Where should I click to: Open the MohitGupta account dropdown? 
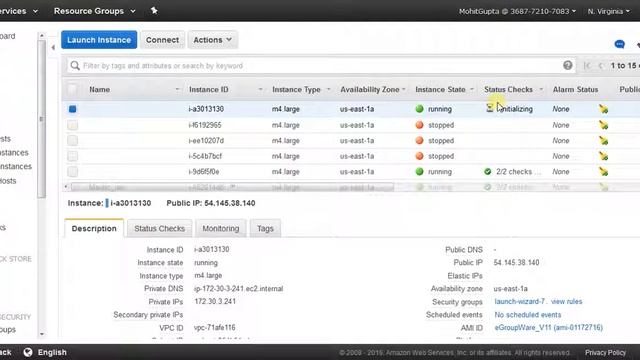[517, 11]
